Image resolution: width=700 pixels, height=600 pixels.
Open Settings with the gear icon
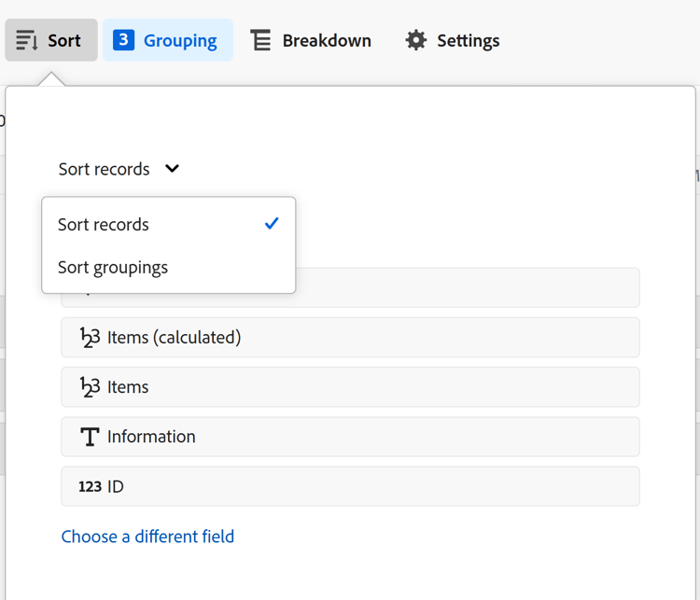pos(453,40)
